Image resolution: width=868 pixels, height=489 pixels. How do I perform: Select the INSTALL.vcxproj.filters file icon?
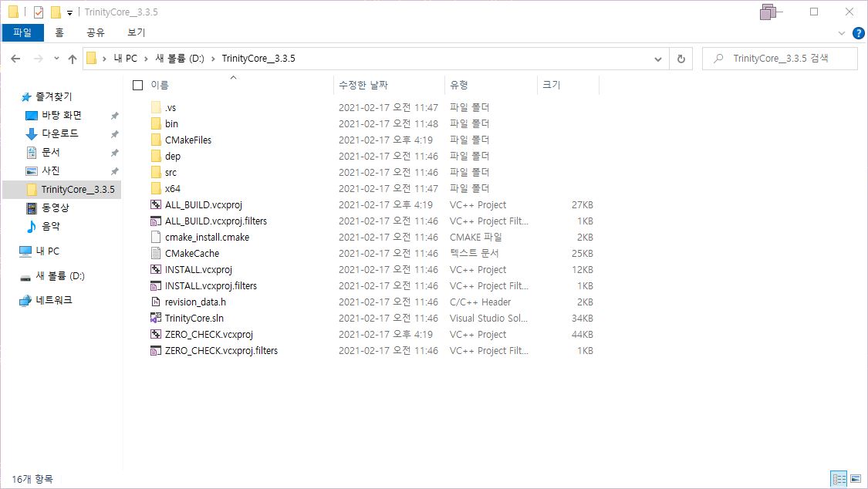(156, 286)
